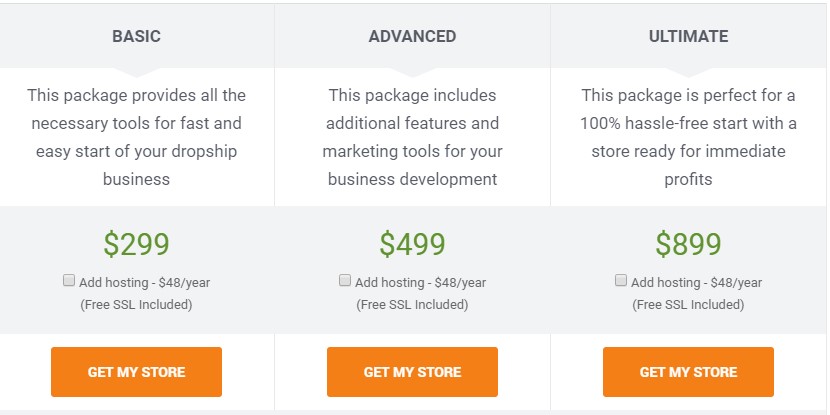
Task: Check Add hosting for Ultimate package
Action: tap(621, 281)
